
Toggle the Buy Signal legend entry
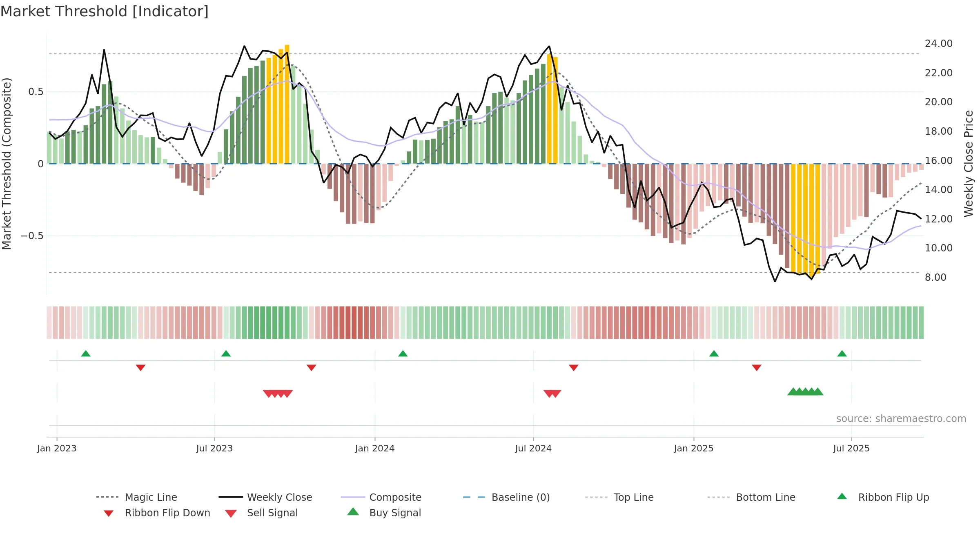[x=384, y=513]
